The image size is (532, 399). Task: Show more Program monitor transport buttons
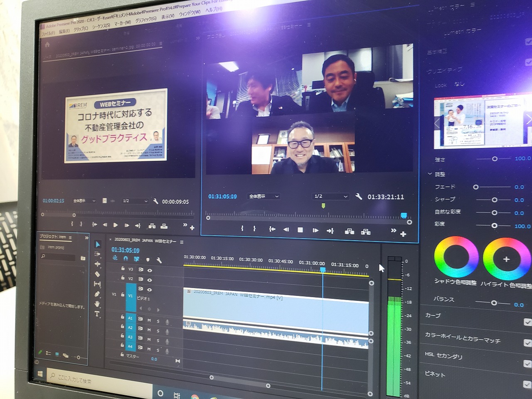pos(393,230)
